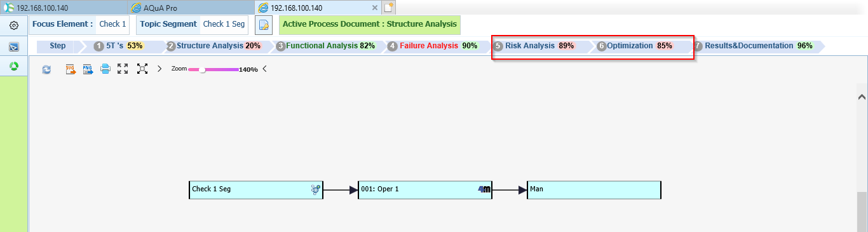
Task: Click the left chevron after 140%
Action: pos(264,69)
